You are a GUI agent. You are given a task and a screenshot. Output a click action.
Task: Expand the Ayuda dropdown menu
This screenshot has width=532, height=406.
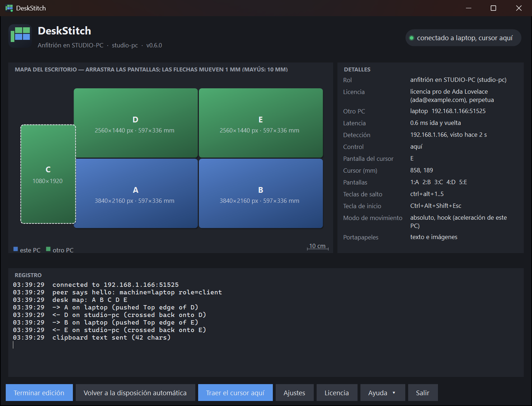[x=383, y=393]
